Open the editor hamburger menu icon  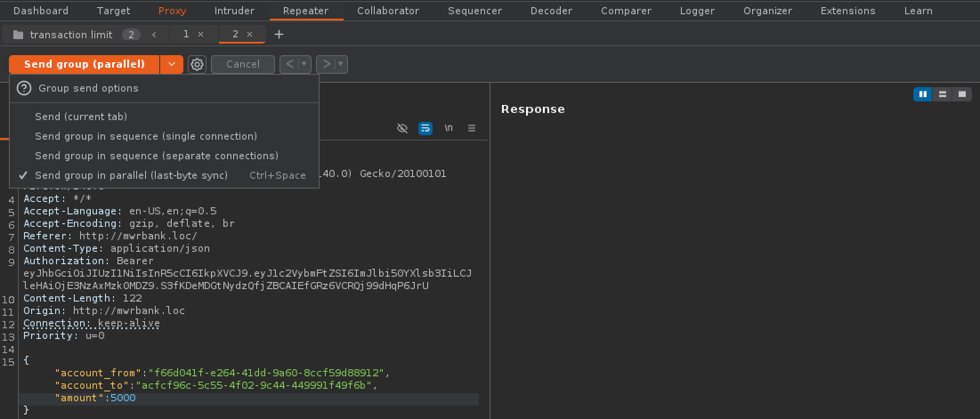(472, 129)
